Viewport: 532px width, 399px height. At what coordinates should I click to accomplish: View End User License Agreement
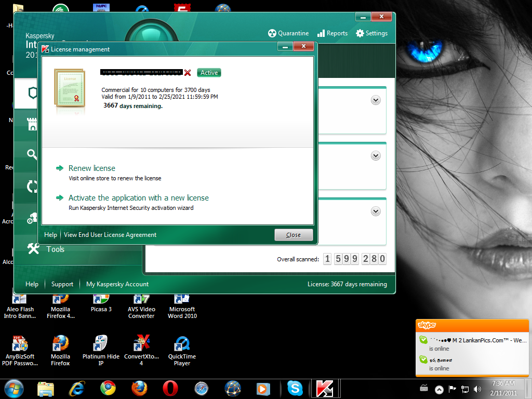tap(110, 235)
